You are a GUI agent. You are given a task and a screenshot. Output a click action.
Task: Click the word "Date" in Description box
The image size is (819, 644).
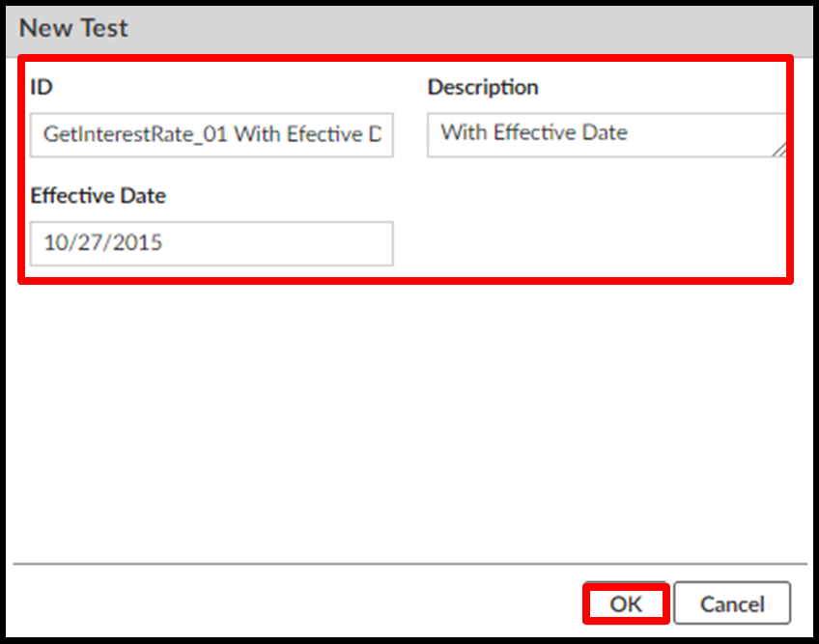(x=605, y=133)
